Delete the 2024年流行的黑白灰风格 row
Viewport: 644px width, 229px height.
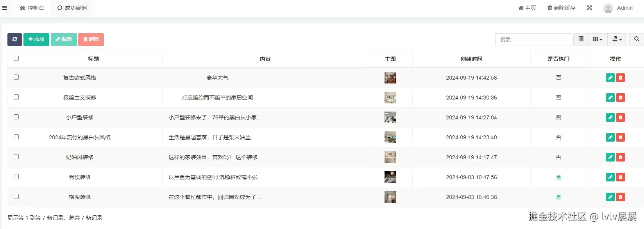coord(621,137)
